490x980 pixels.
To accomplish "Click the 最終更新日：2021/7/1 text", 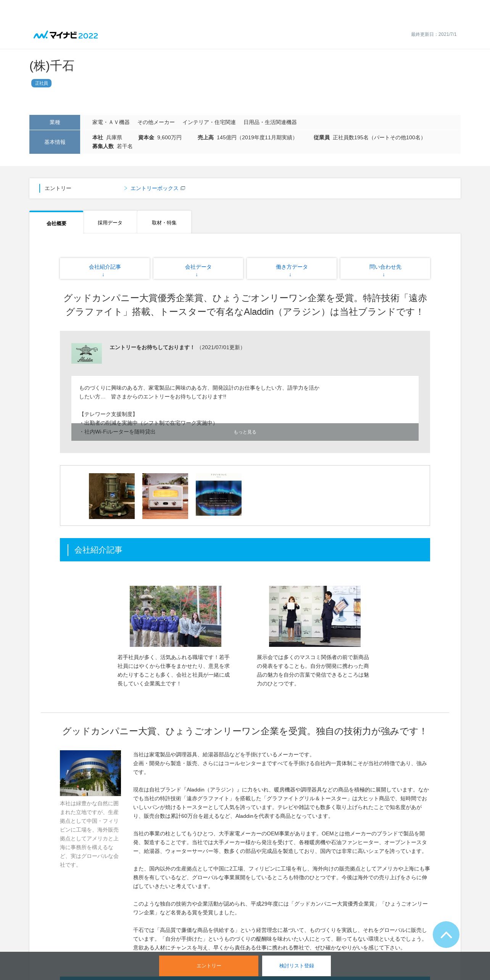I will pyautogui.click(x=434, y=34).
